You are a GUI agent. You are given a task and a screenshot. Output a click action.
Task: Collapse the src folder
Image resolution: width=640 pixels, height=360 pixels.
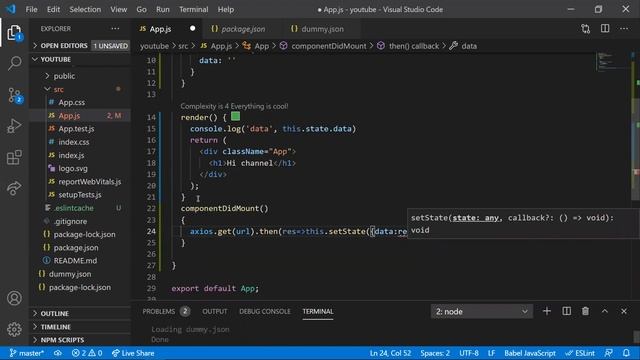pyautogui.click(x=81, y=89)
